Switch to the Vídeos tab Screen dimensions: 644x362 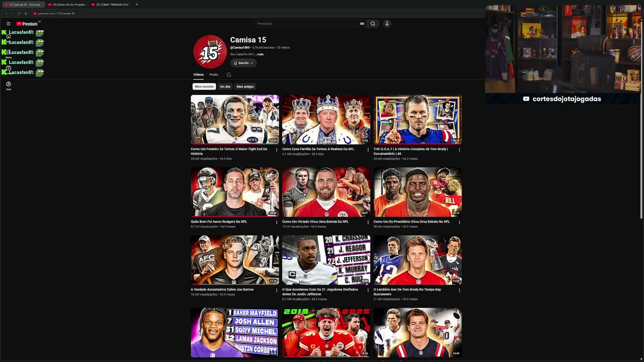[198, 75]
